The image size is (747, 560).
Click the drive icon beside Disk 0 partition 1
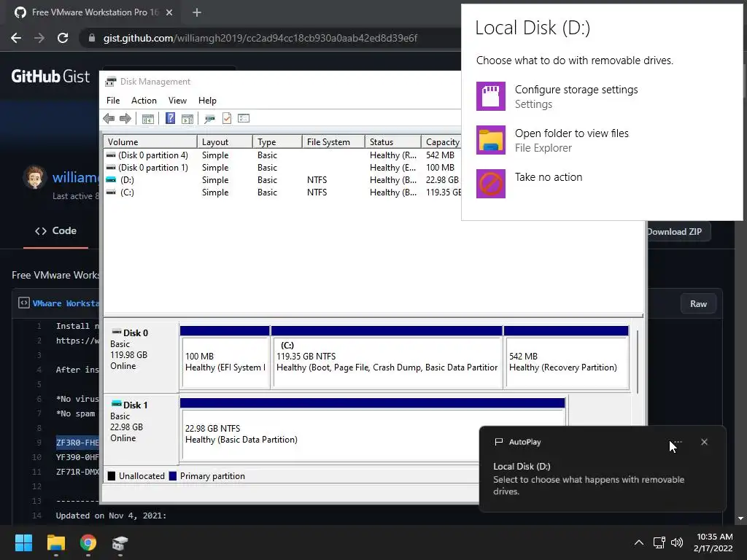click(111, 168)
